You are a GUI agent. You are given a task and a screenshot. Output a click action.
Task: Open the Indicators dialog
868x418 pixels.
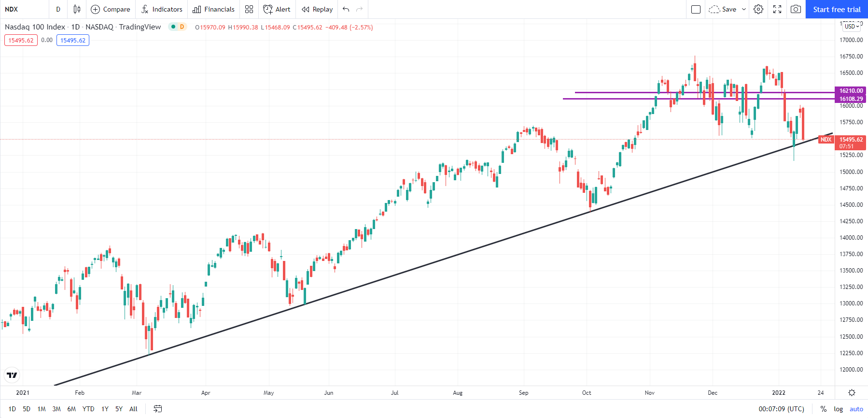[162, 9]
